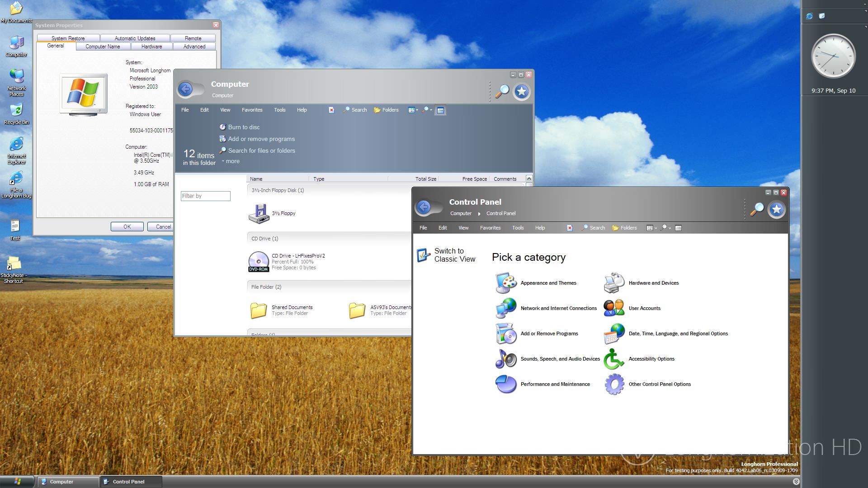Click the Control Panel favorites star button
The image size is (868, 488).
pyautogui.click(x=776, y=209)
